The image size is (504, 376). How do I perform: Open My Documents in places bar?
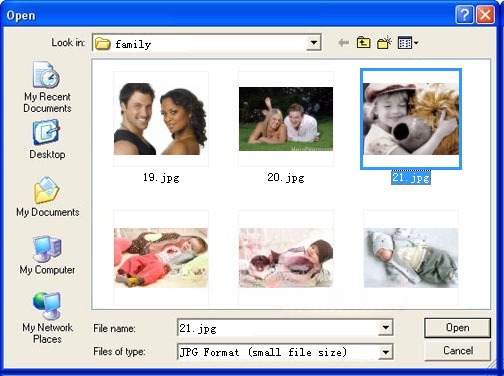coord(47,197)
